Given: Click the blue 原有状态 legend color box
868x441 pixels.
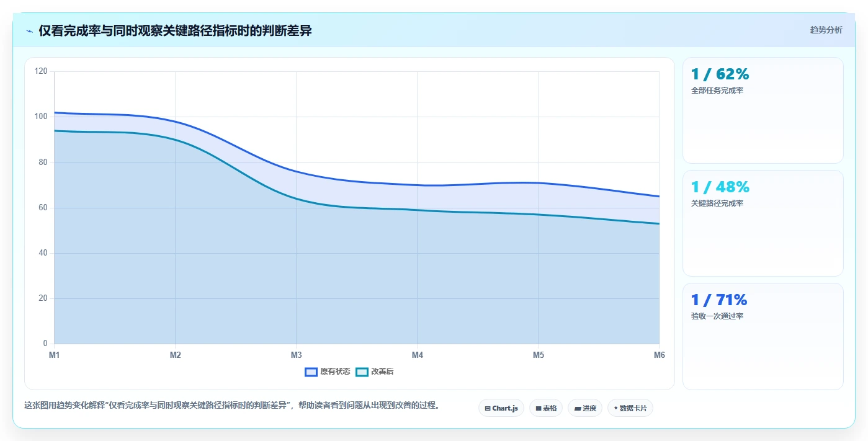Looking at the screenshot, I should 311,372.
